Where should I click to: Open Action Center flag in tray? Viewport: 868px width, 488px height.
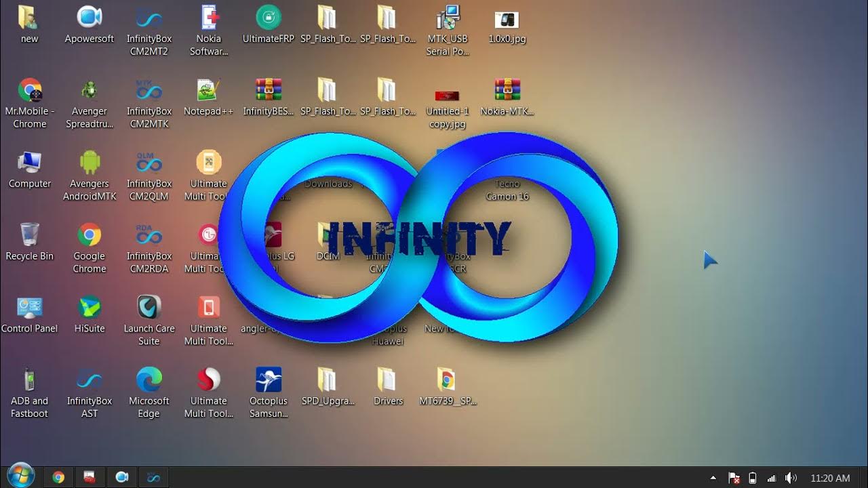(x=734, y=478)
